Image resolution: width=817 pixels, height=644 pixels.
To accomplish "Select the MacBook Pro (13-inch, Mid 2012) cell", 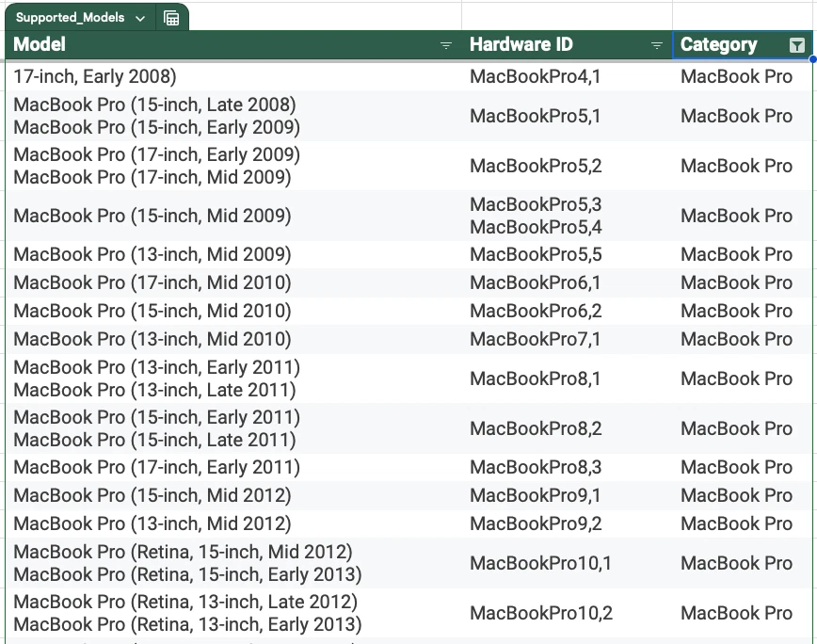I will pos(233,523).
